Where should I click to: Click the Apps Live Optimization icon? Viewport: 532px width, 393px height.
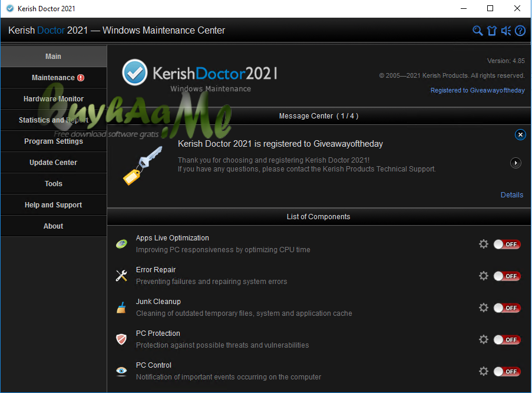click(121, 244)
